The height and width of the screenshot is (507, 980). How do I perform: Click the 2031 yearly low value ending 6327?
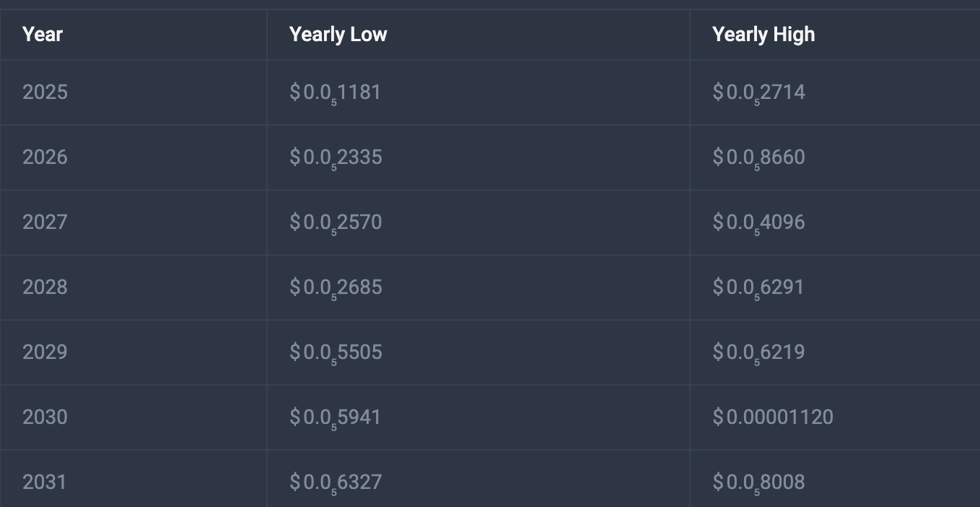(x=336, y=483)
